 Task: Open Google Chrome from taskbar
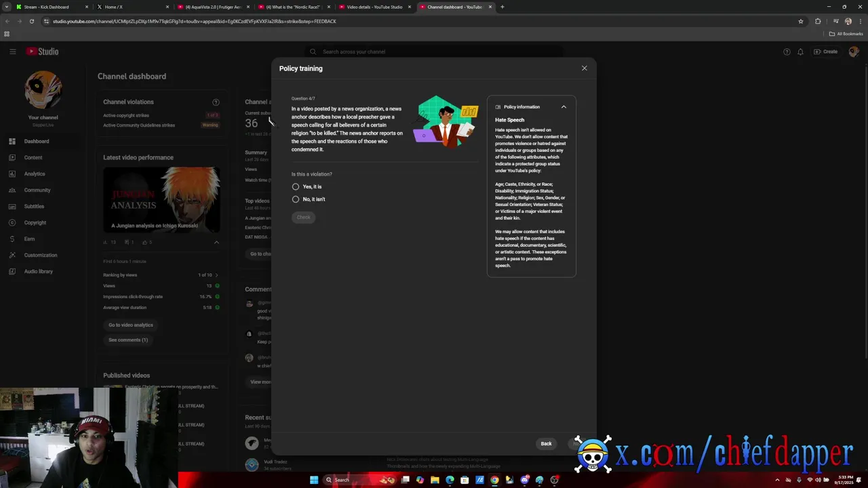coord(494,480)
